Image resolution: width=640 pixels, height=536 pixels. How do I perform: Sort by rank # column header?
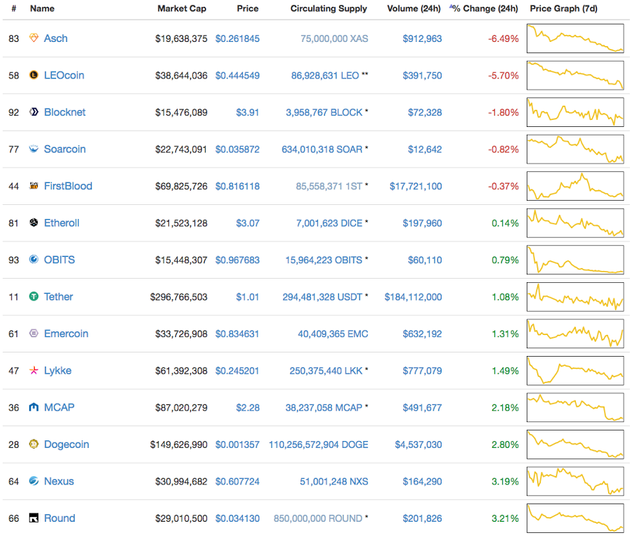(x=14, y=9)
